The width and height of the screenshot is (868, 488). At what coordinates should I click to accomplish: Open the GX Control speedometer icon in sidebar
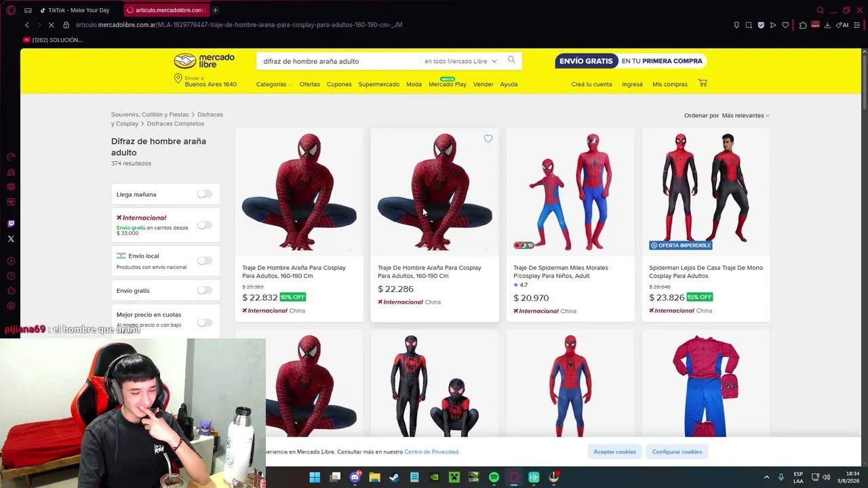[x=11, y=157]
